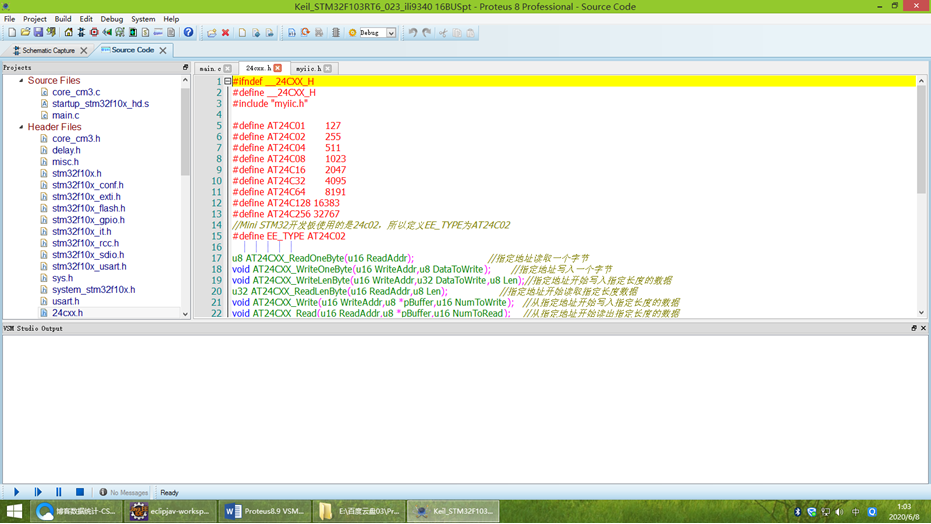Close the 24cxx.h editor tab
Screen dimensions: 931x524
pos(278,68)
